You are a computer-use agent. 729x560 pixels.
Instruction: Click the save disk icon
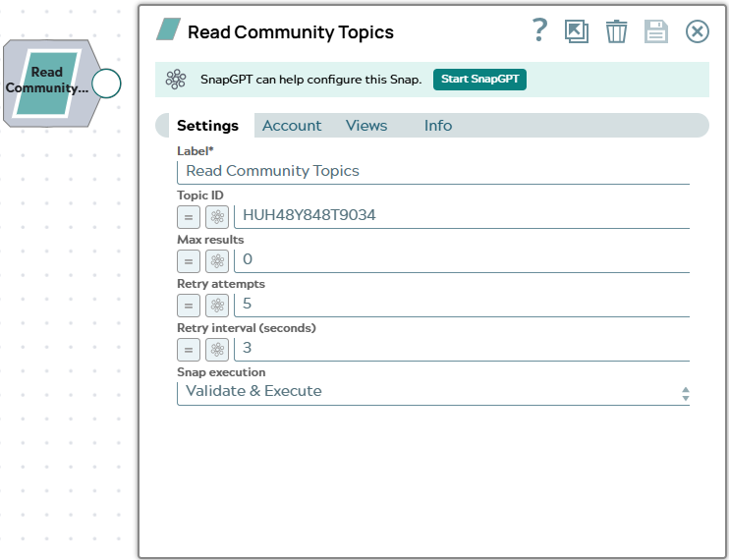656,31
